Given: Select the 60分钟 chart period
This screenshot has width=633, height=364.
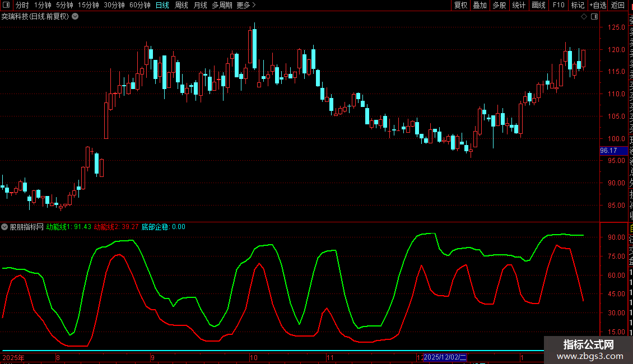Looking at the screenshot, I should pyautogui.click(x=140, y=5).
